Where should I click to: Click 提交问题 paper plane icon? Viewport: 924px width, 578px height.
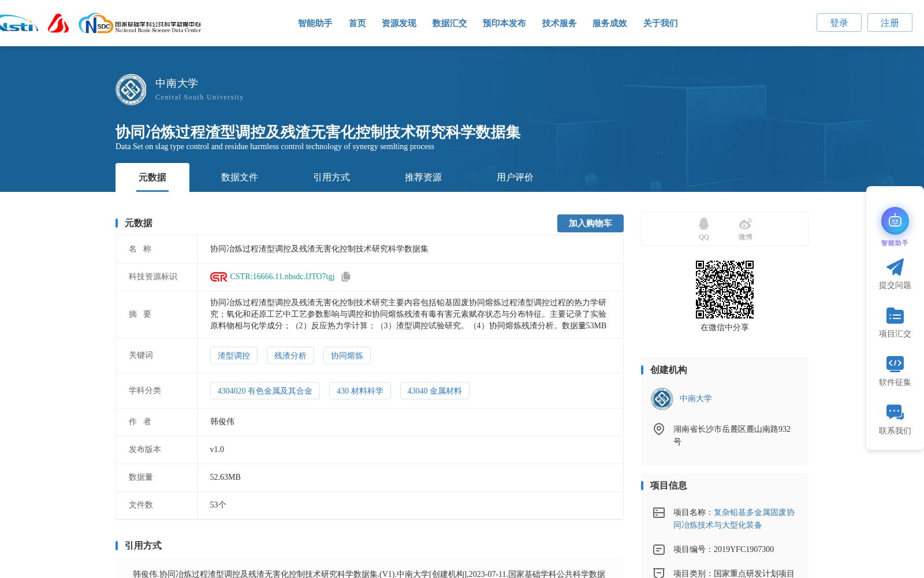click(895, 267)
